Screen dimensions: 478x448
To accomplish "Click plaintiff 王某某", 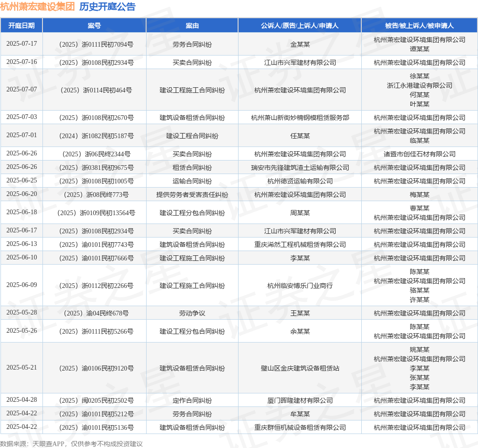I will [x=300, y=313].
